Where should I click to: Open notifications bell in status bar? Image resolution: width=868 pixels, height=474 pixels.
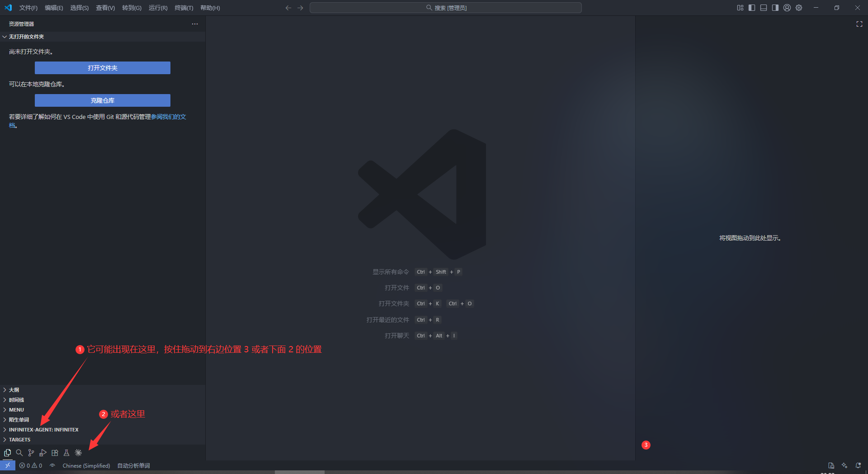pos(858,465)
